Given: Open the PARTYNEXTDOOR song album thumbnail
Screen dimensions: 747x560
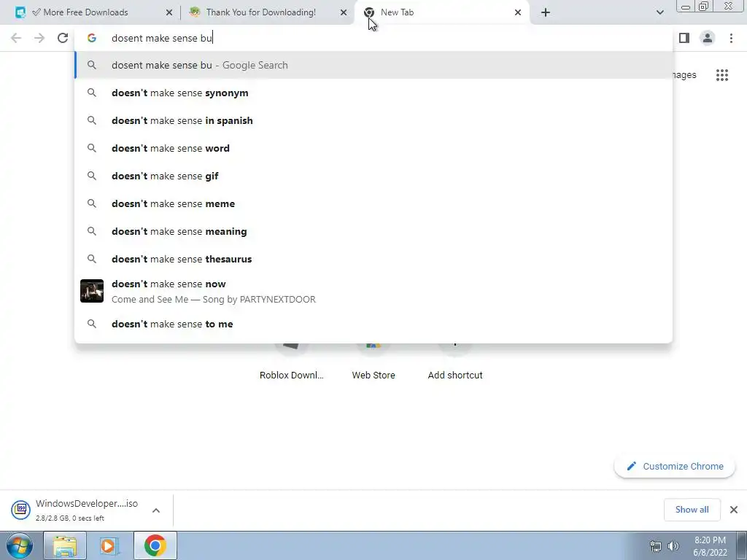Looking at the screenshot, I should [x=92, y=291].
